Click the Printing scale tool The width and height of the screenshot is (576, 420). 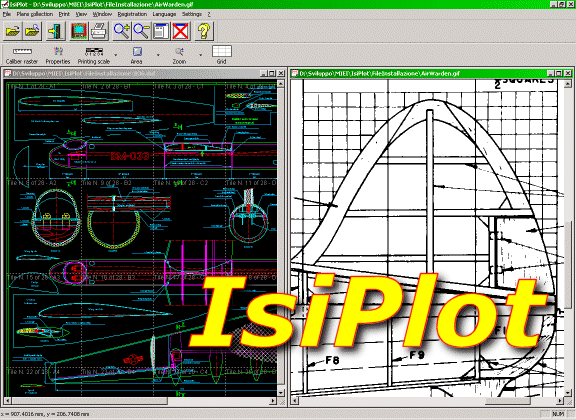94,55
